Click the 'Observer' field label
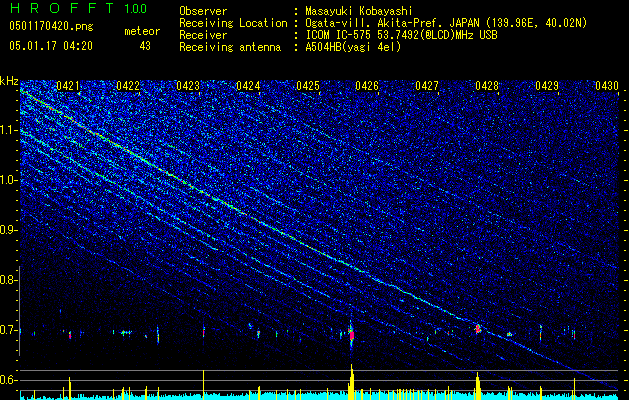This screenshot has width=629, height=400. coord(203,11)
